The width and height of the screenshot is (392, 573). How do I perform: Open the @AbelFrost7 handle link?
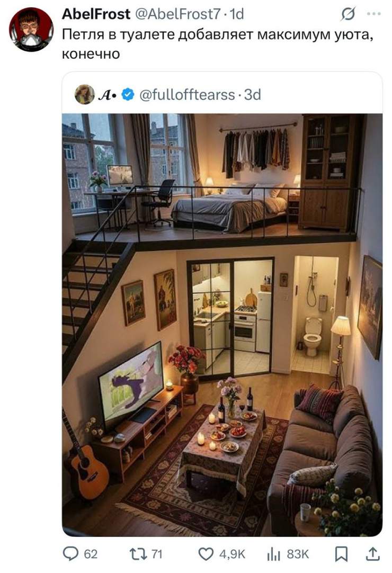(x=178, y=14)
